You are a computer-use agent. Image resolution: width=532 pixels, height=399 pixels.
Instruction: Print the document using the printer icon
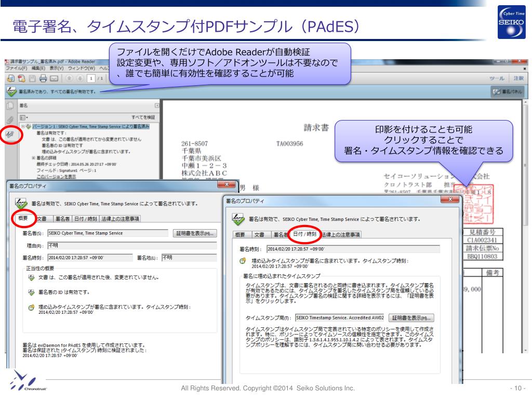(x=43, y=78)
